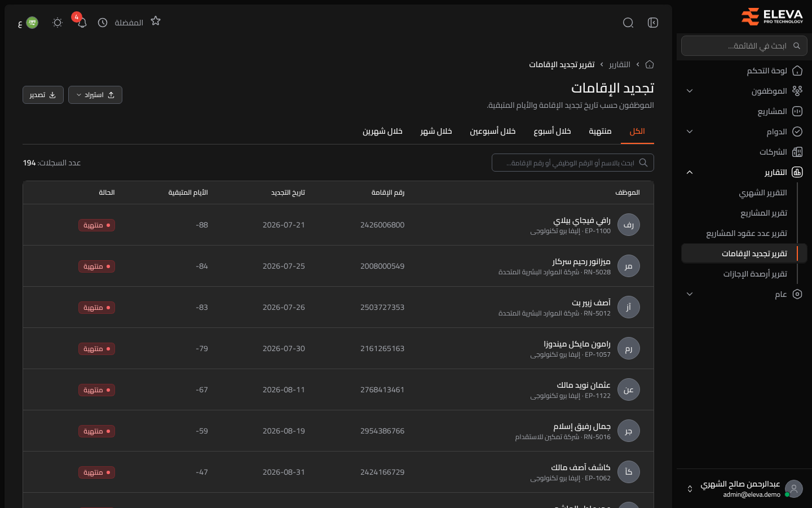Focus the ابحث في القائمة search field

point(744,46)
